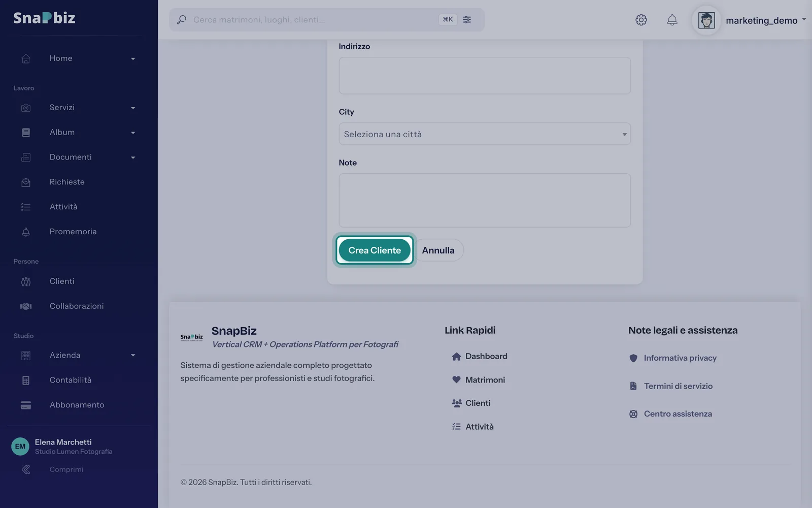Click the footer Dashboard house icon

coord(456,357)
